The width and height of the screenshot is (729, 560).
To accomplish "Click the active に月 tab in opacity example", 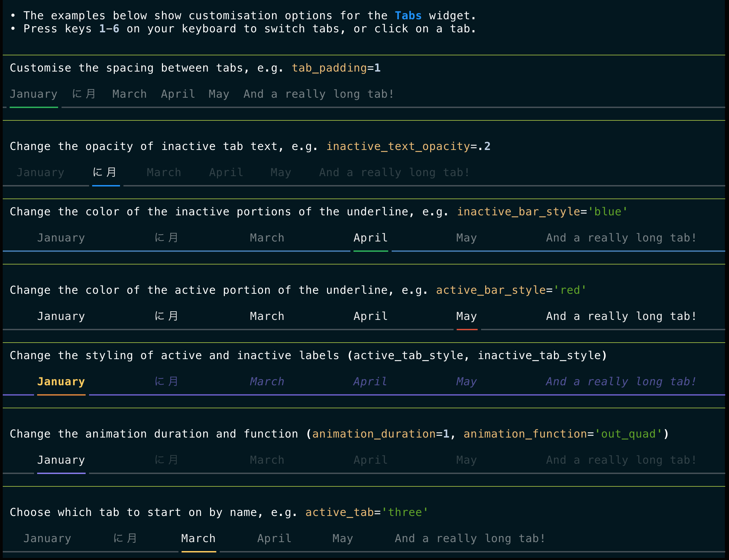I will (105, 172).
